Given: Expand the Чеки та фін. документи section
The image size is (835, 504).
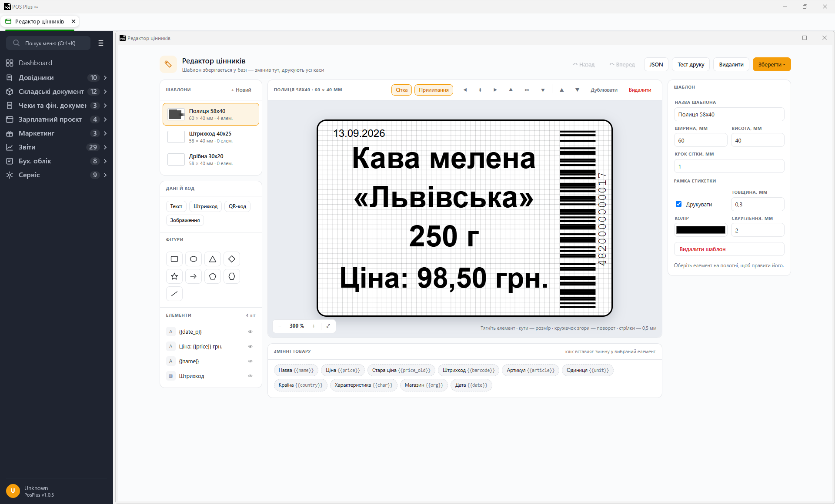Looking at the screenshot, I should [x=57, y=106].
